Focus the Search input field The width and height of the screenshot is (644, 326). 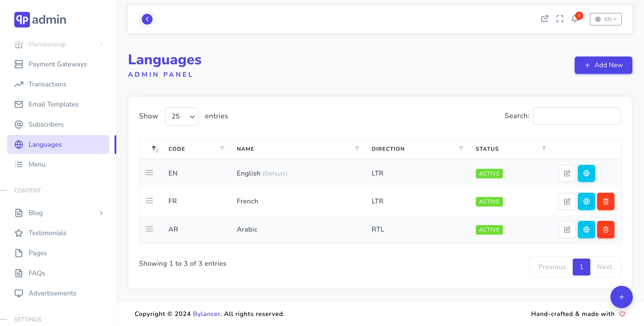click(x=577, y=116)
